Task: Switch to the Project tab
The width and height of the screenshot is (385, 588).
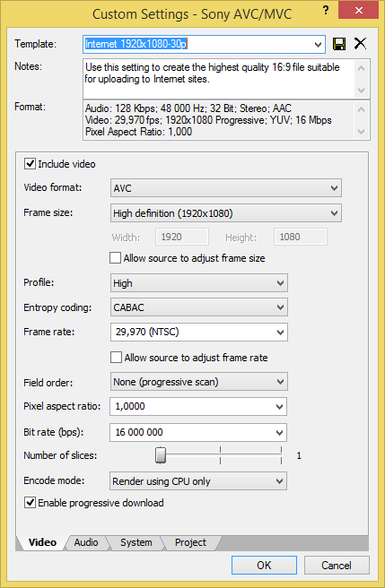Action: (190, 542)
